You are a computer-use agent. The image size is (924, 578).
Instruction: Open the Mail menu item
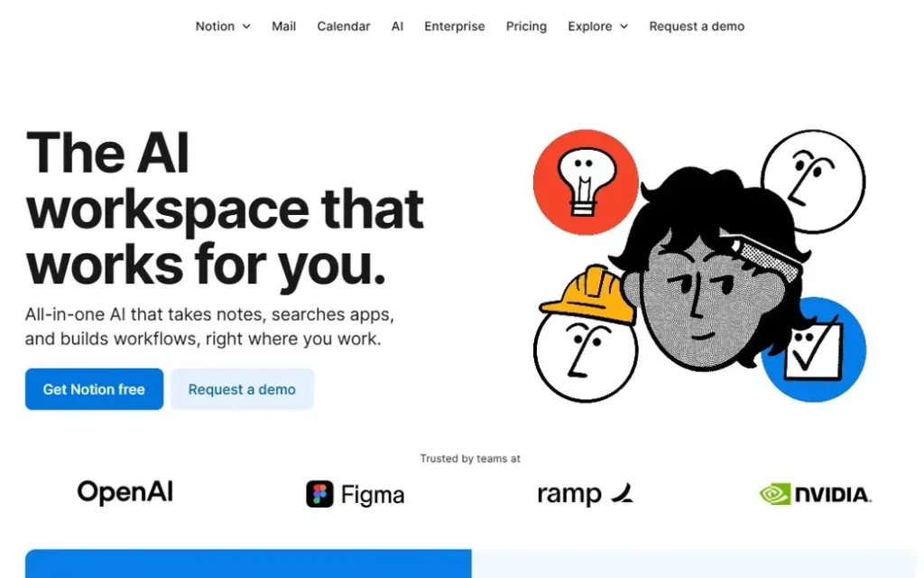click(x=283, y=26)
